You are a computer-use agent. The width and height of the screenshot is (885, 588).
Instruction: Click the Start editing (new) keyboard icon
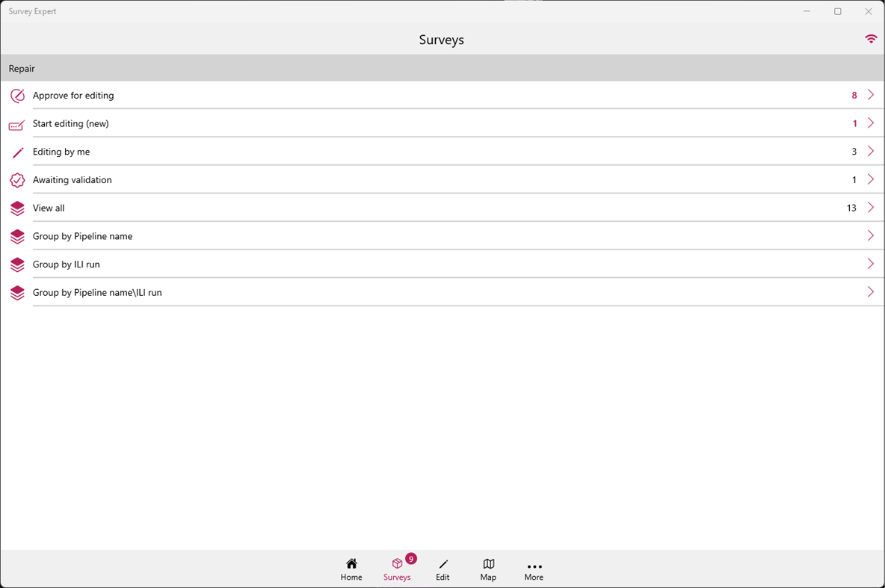click(17, 125)
